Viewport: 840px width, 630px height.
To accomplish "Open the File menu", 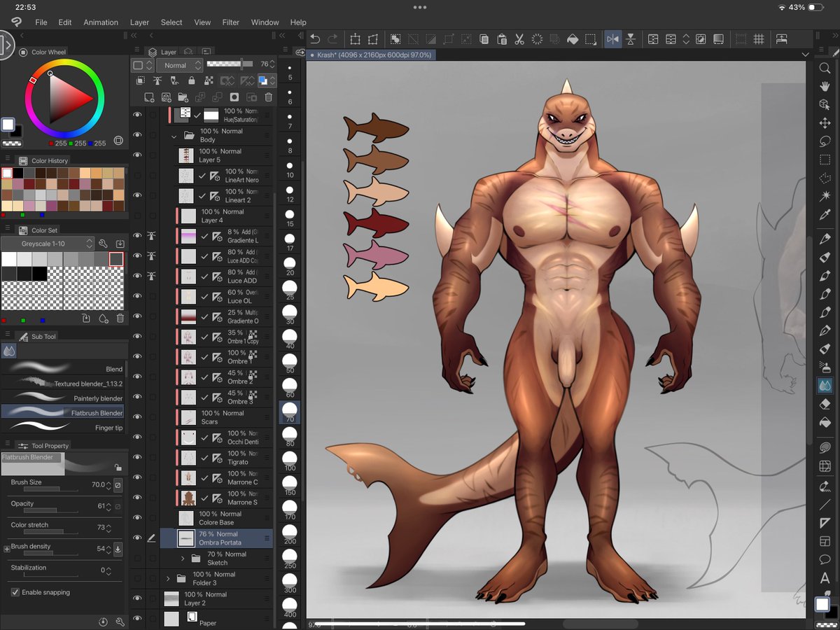I will point(41,22).
